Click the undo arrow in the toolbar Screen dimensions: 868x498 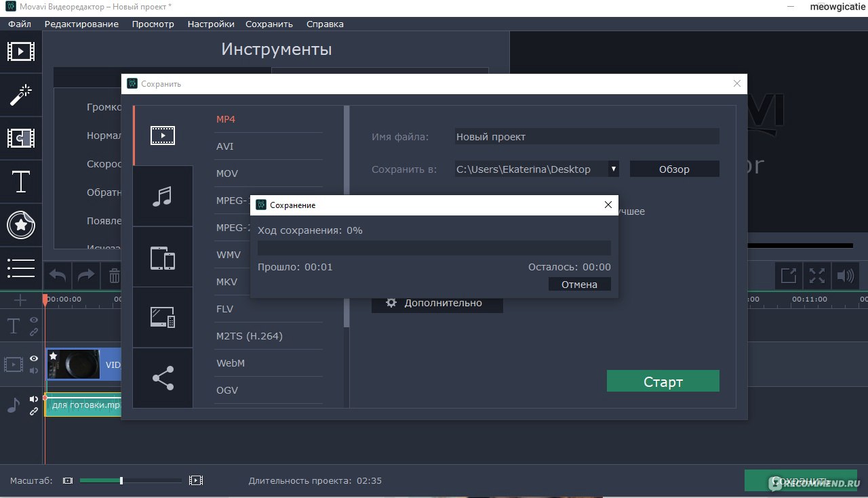coord(58,276)
